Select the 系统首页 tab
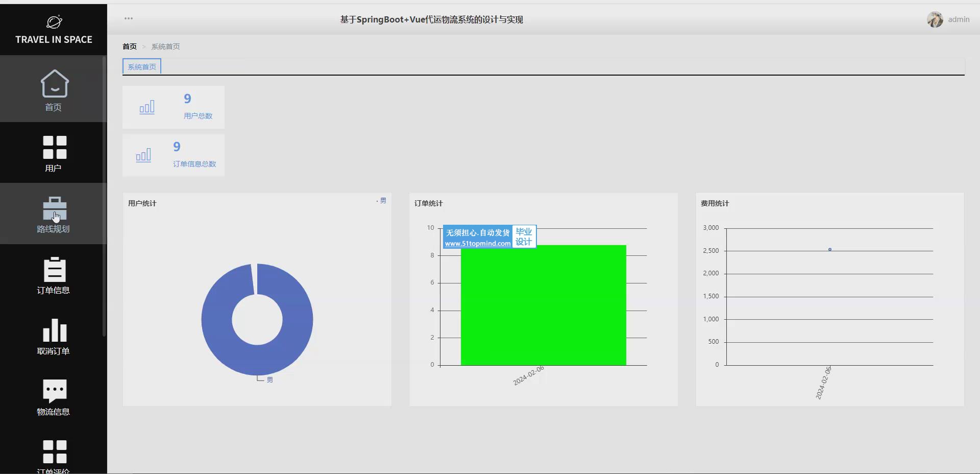Viewport: 980px width, 474px height. (x=142, y=67)
